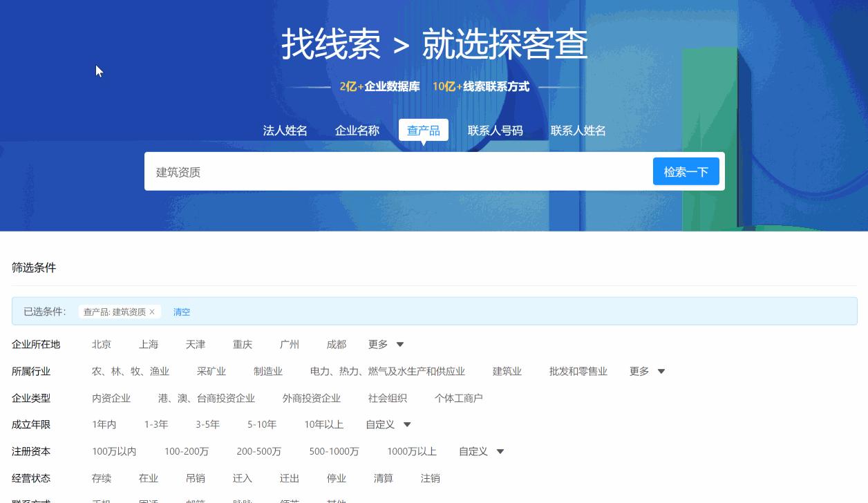Open the 联系人姓名 search tab
Image resolution: width=868 pixels, height=503 pixels.
click(578, 131)
